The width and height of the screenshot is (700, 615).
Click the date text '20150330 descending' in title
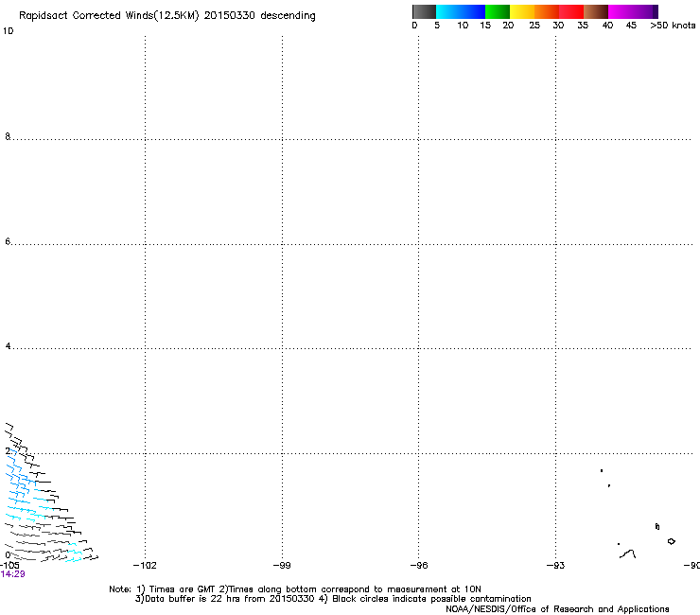point(259,16)
